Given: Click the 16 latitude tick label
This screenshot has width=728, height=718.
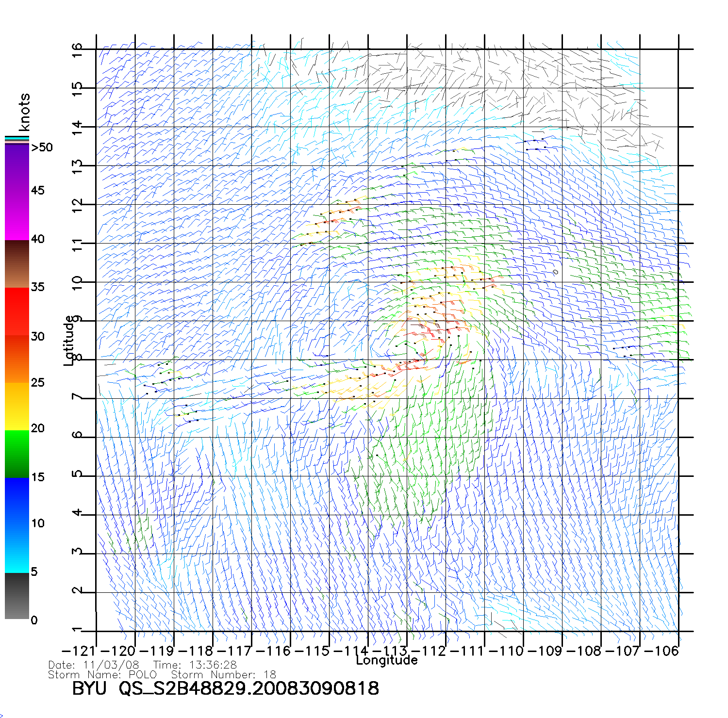Looking at the screenshot, I should click(x=78, y=50).
